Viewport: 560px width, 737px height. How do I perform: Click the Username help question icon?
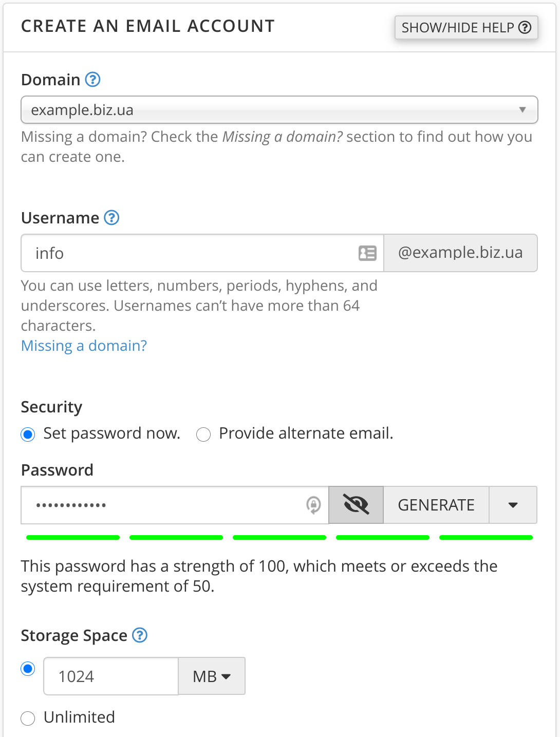(x=111, y=218)
